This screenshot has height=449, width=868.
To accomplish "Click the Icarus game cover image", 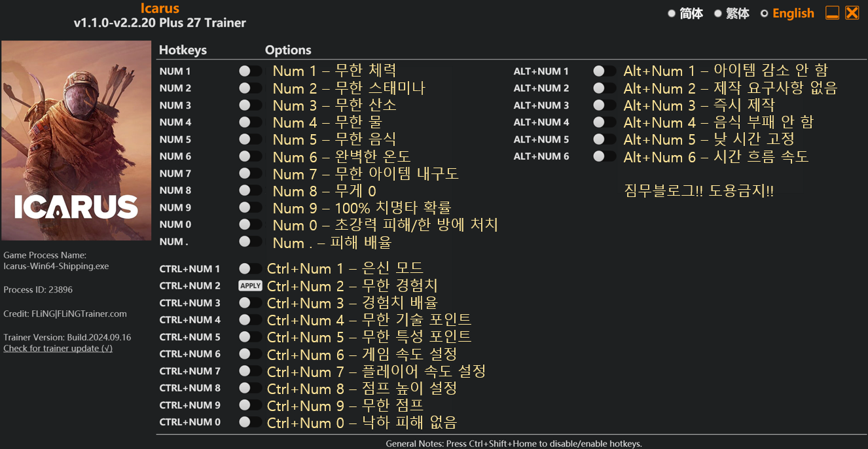I will [x=78, y=140].
